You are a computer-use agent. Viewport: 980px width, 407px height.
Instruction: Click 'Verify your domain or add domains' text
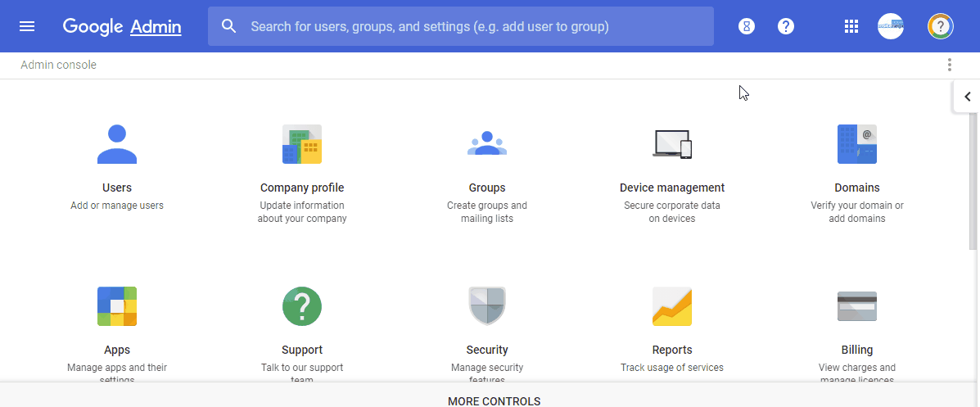(857, 212)
